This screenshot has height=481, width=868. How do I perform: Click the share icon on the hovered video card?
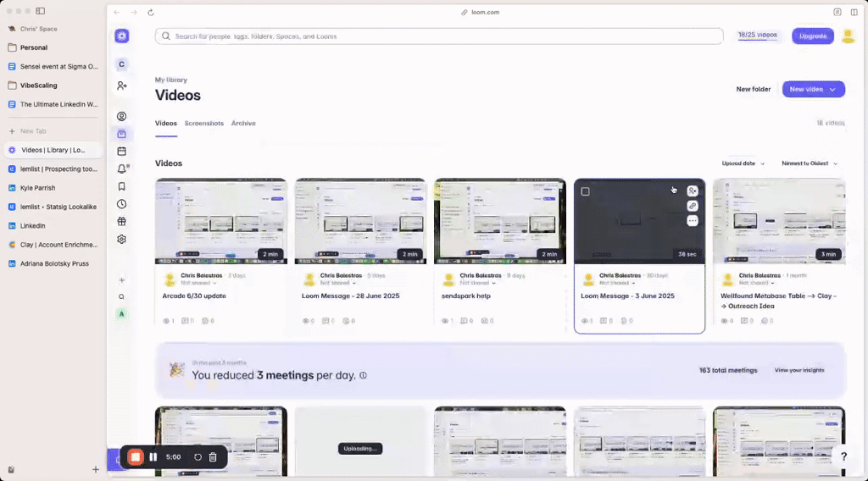tap(693, 191)
